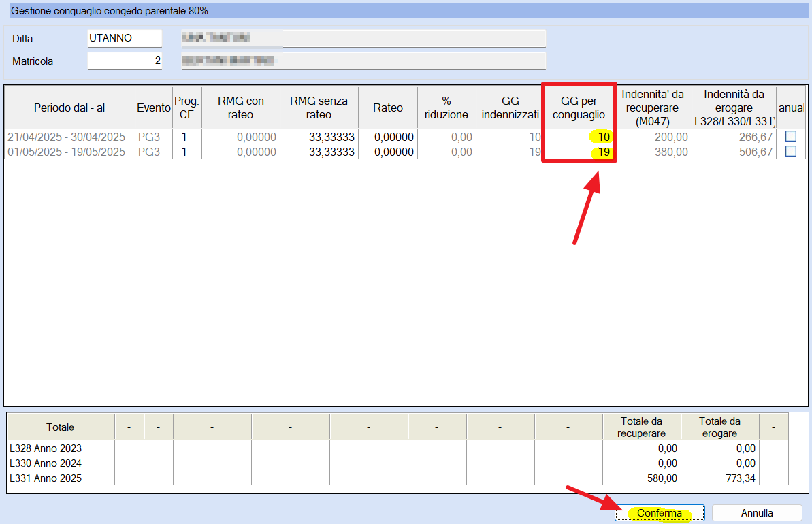Click the "Indennita' da recuperare (M047)" header
The width and height of the screenshot is (812, 524).
click(x=653, y=108)
